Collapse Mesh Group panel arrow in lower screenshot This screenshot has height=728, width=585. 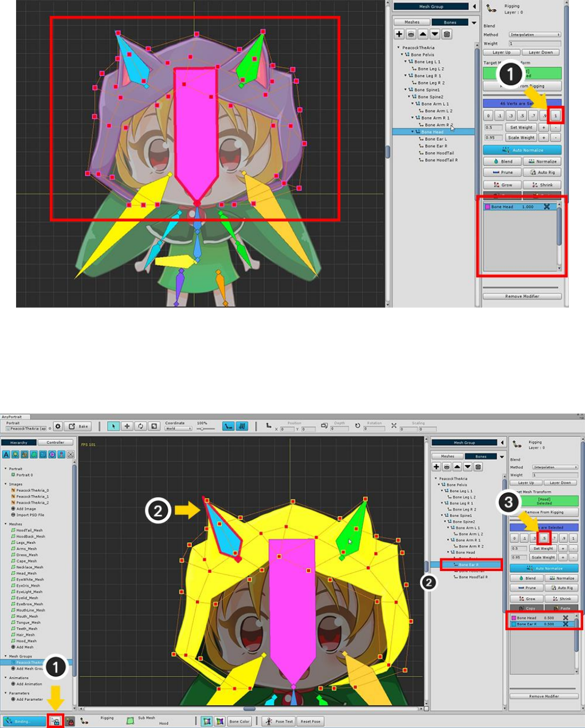pos(502,443)
